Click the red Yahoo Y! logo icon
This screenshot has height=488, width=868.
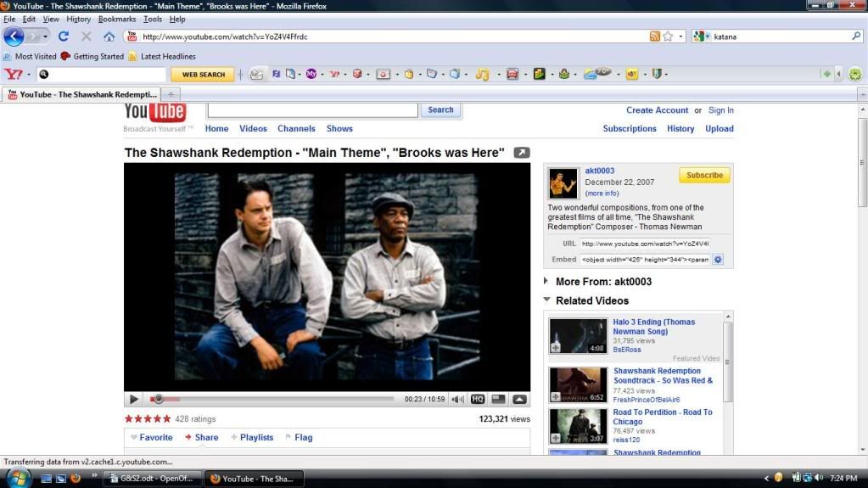[x=14, y=74]
